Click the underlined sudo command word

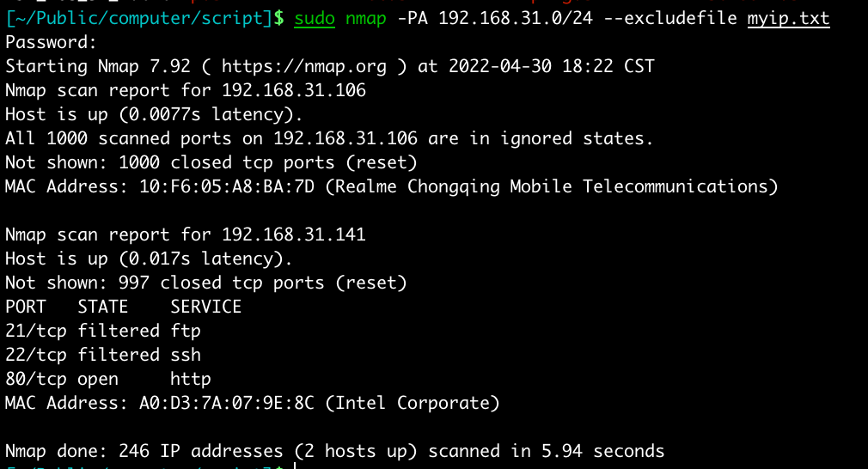pos(315,18)
